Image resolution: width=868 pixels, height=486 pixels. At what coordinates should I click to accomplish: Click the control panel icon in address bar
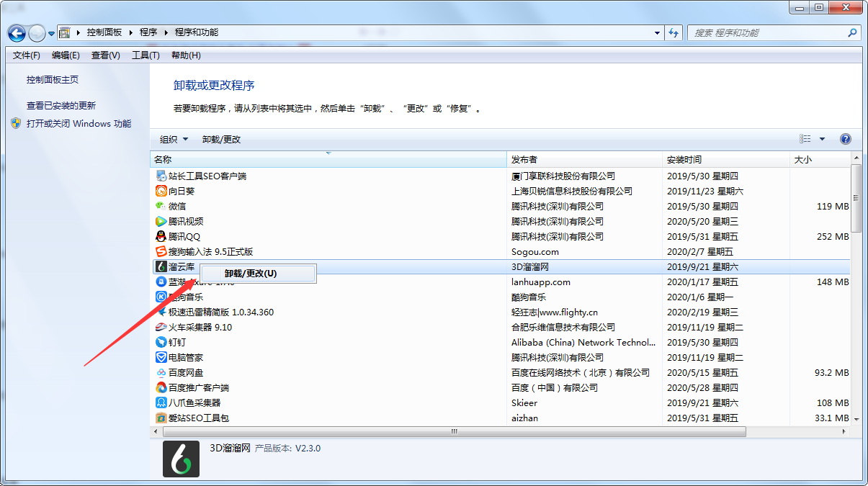tap(65, 32)
